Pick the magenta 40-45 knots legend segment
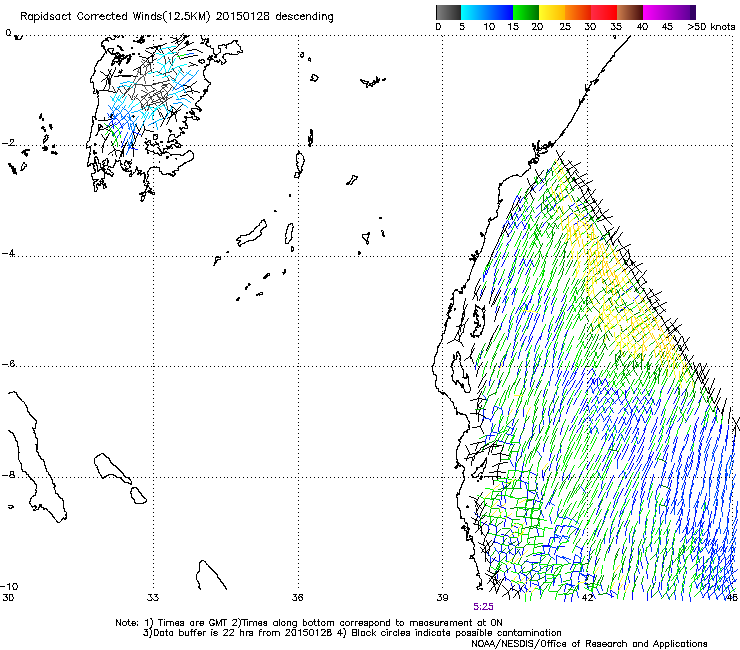Screen dimensions: 740x650 click(656, 12)
